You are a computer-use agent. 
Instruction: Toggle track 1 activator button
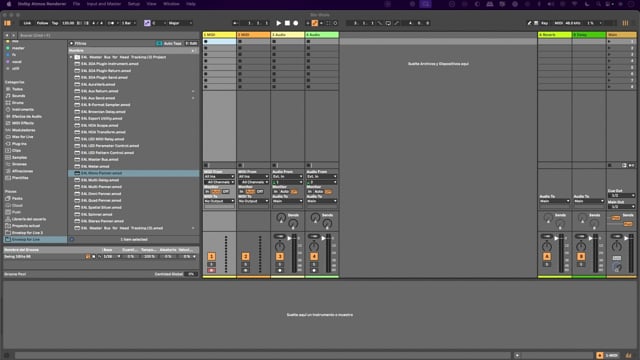coord(211,256)
